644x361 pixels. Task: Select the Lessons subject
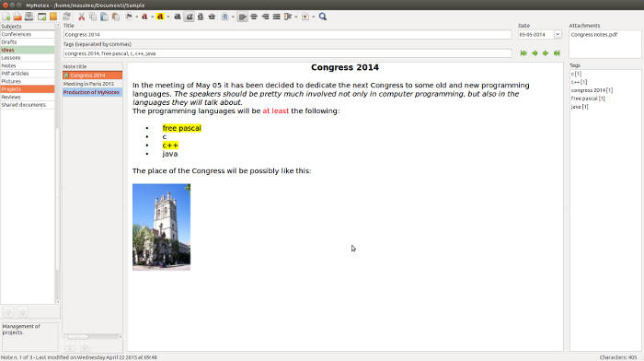coord(28,58)
